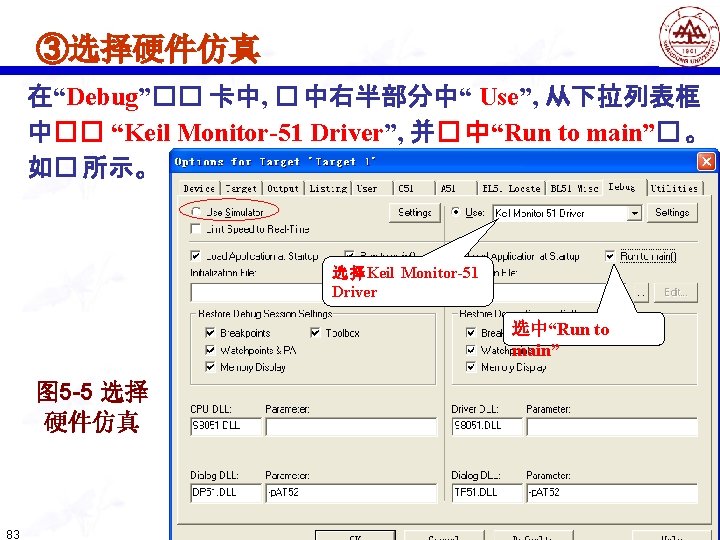
Task: Click driver Dialog DLL parameter -pAT52 field
Action: 612,493
